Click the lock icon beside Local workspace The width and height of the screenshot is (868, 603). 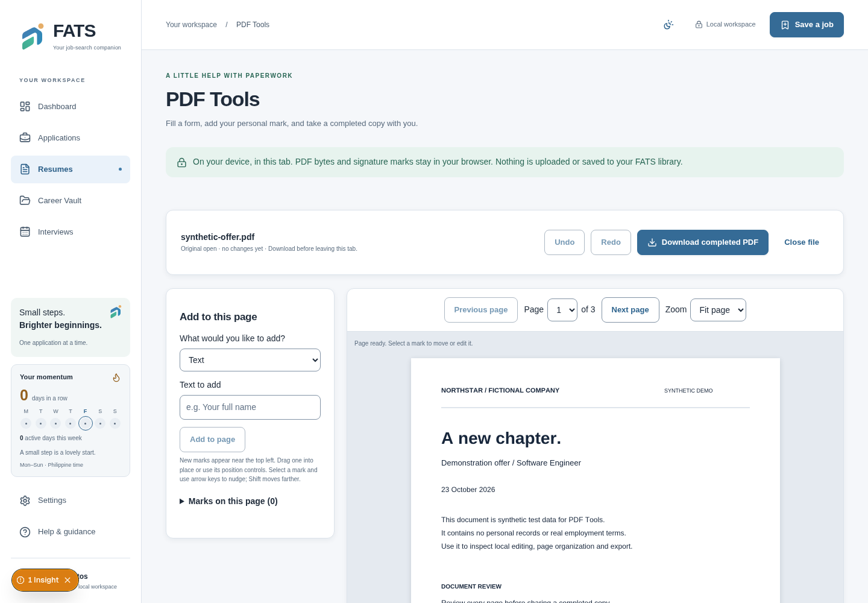[699, 25]
